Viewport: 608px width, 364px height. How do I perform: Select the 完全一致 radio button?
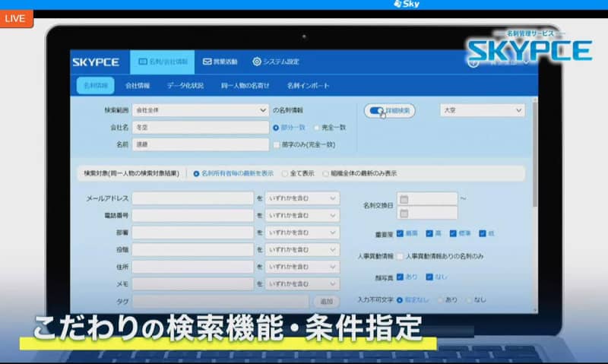coord(316,128)
